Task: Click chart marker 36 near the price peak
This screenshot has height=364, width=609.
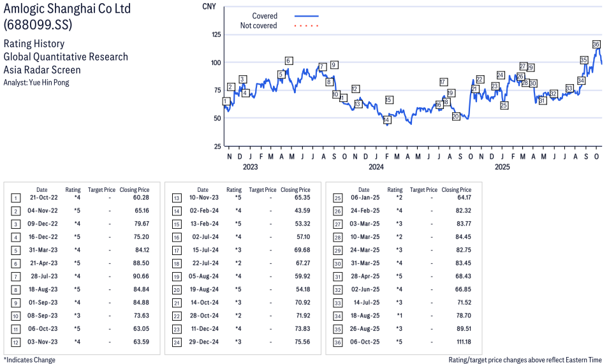Action: [x=596, y=45]
